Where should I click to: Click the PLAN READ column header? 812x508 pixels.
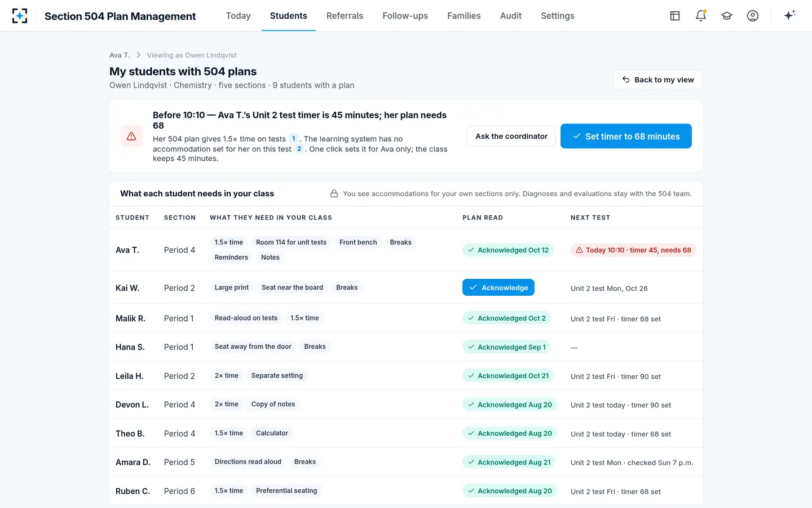point(483,217)
